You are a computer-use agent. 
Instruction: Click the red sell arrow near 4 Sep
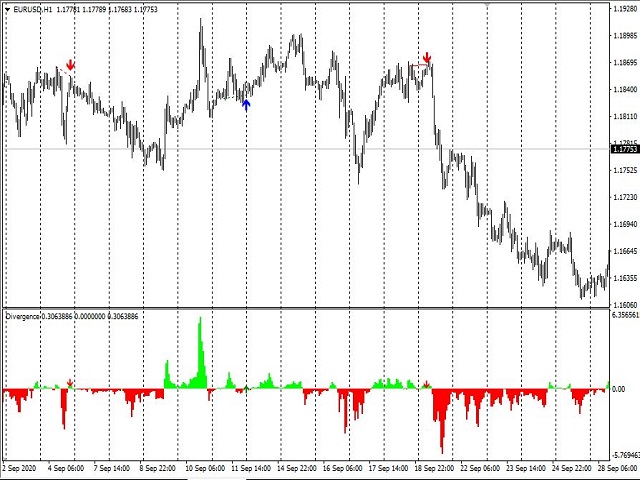[x=70, y=66]
